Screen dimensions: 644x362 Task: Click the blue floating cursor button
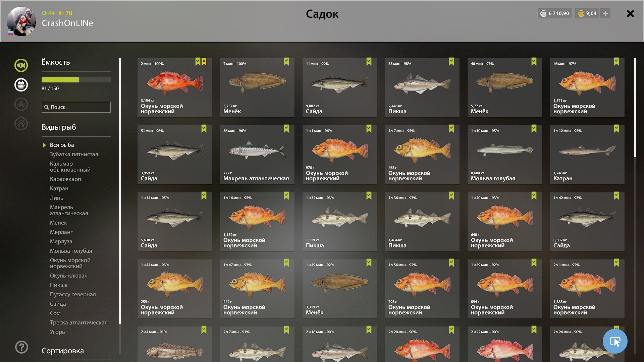(615, 341)
